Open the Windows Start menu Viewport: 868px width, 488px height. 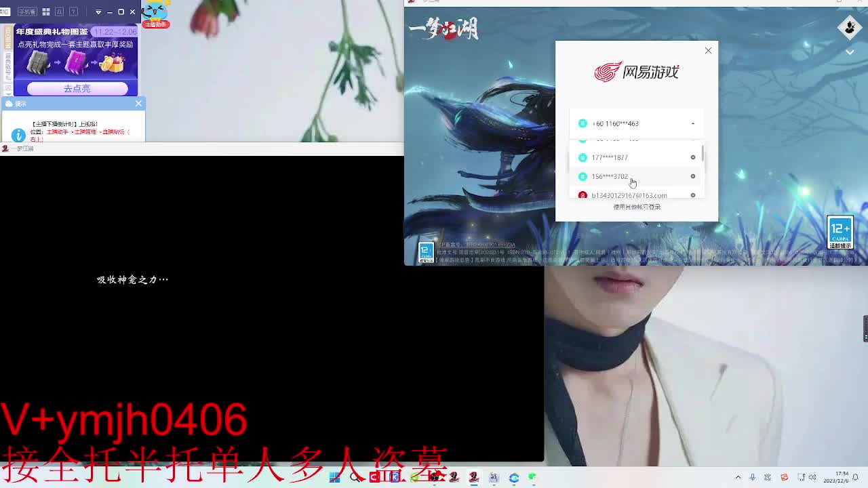pos(335,477)
